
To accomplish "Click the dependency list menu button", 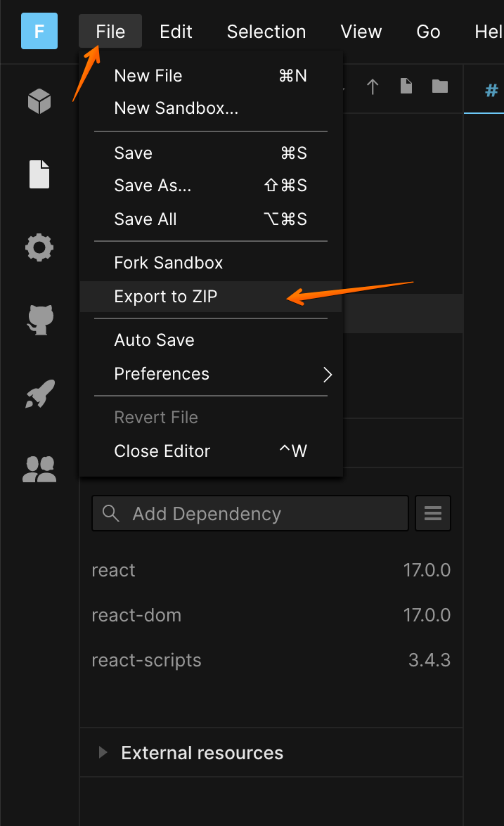I will click(x=433, y=514).
